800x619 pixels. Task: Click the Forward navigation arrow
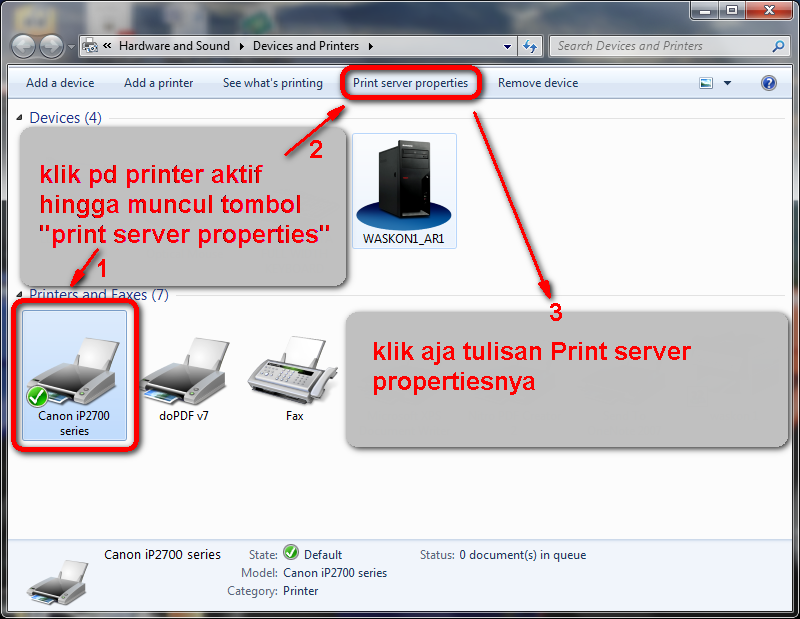click(51, 47)
